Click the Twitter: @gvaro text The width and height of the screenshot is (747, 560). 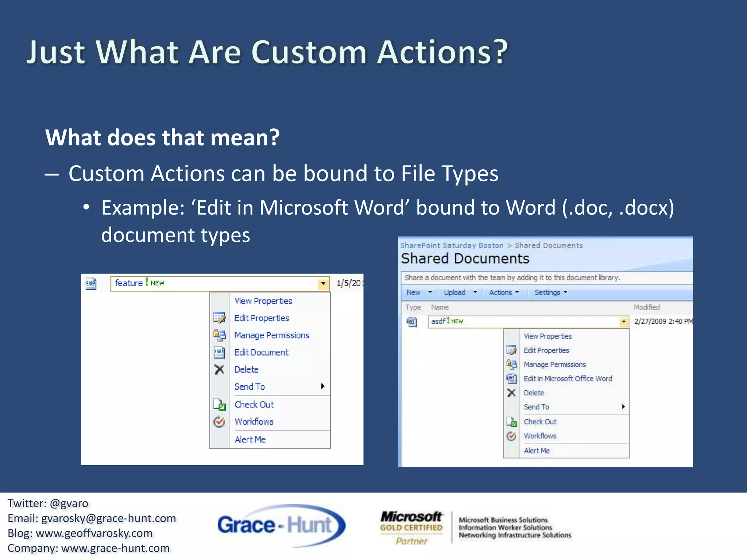(48, 503)
